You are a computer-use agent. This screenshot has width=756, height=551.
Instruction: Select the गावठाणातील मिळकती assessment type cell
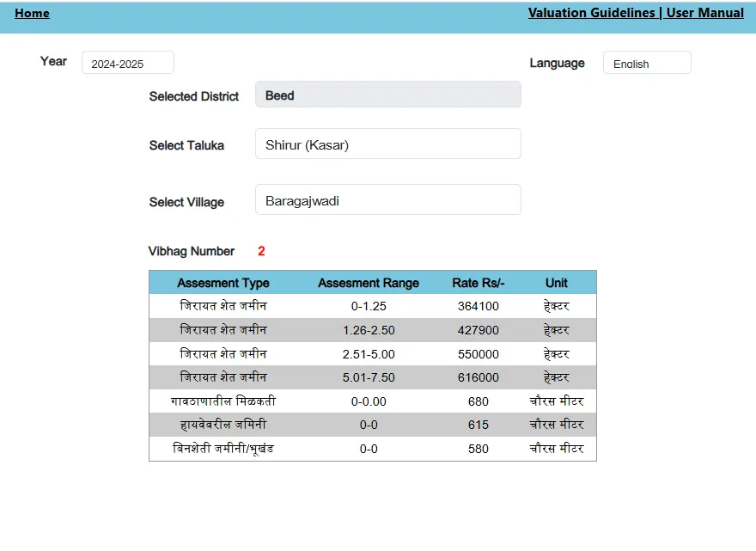(x=223, y=401)
